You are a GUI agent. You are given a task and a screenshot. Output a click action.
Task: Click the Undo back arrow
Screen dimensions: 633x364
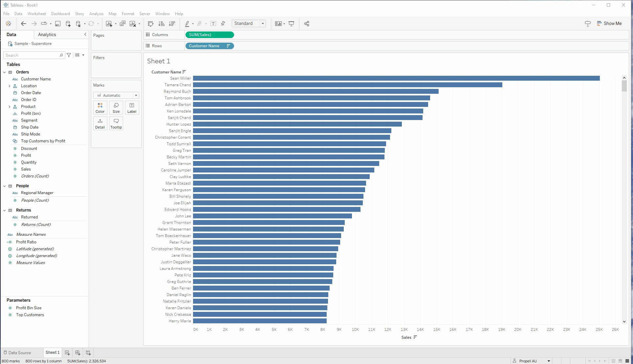[x=23, y=24]
